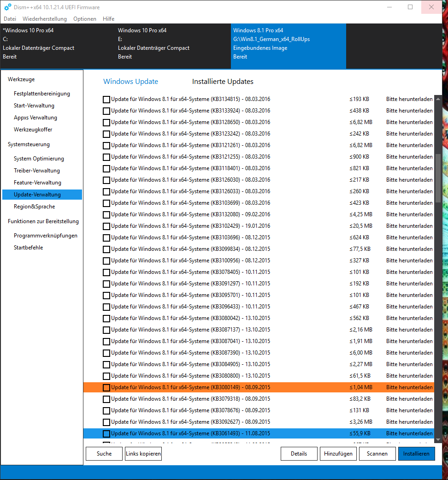Image resolution: width=448 pixels, height=480 pixels.
Task: Click the Suche button
Action: tap(104, 454)
